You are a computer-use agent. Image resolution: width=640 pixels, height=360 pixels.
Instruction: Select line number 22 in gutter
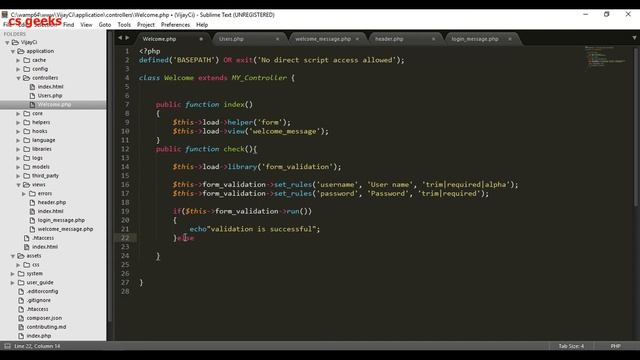point(125,238)
